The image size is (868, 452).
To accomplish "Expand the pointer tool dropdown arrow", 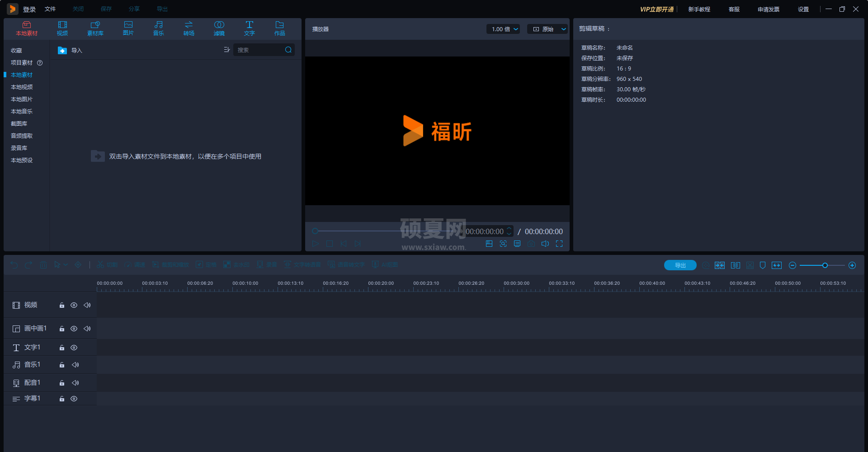I will pos(66,265).
